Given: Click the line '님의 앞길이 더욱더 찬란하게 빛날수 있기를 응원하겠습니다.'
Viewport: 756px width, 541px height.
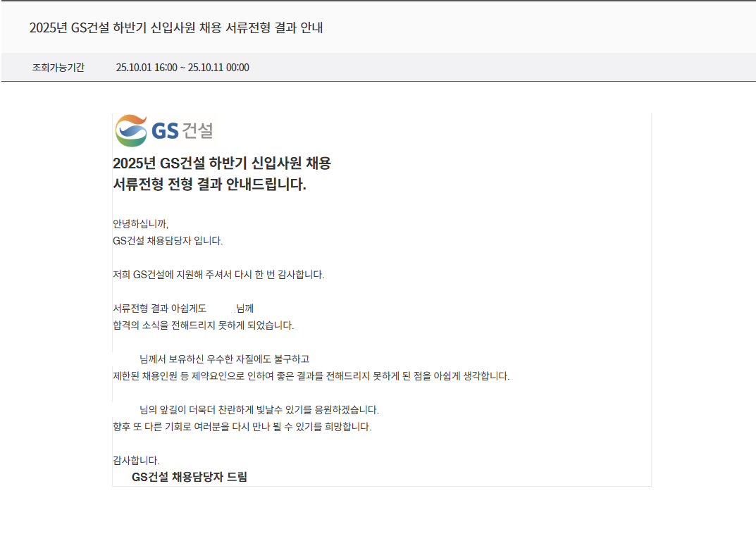Looking at the screenshot, I should [259, 409].
